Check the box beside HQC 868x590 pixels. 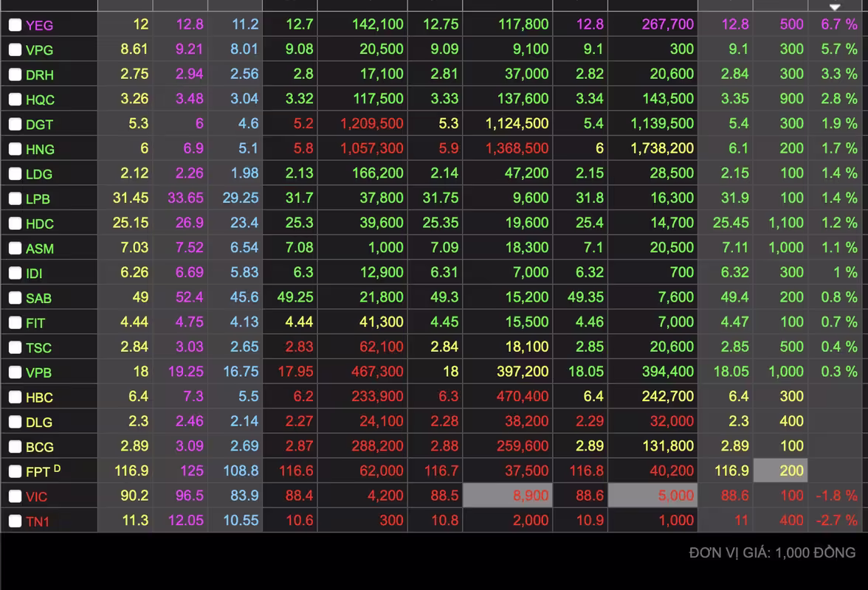(15, 100)
